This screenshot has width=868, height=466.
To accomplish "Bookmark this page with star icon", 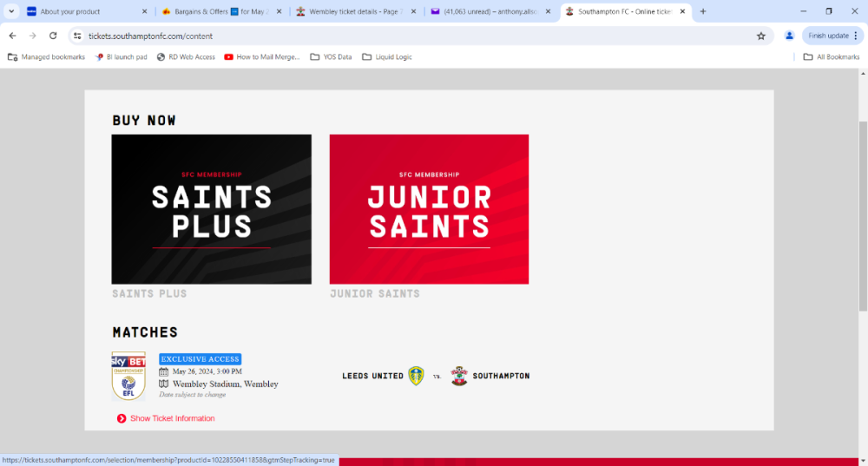I will [x=761, y=36].
